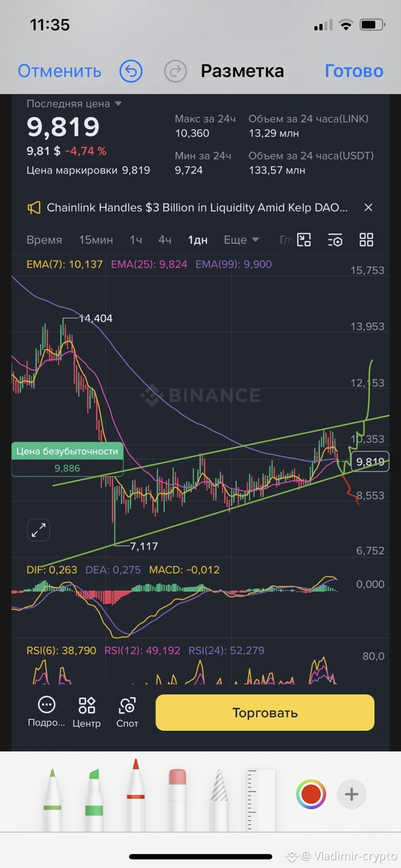Tap the 15,753 price axis label

tap(367, 270)
